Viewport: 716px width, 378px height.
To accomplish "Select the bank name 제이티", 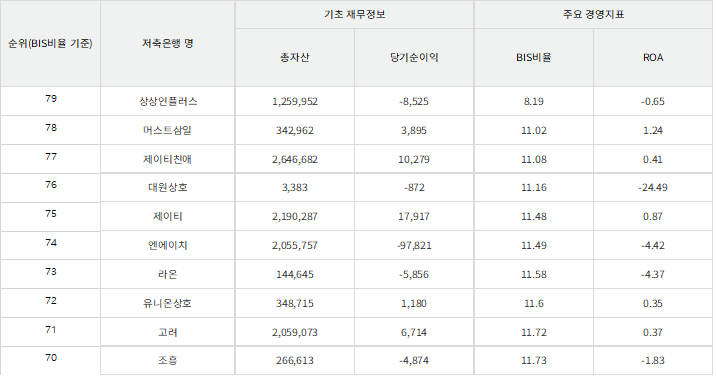I will tap(168, 216).
